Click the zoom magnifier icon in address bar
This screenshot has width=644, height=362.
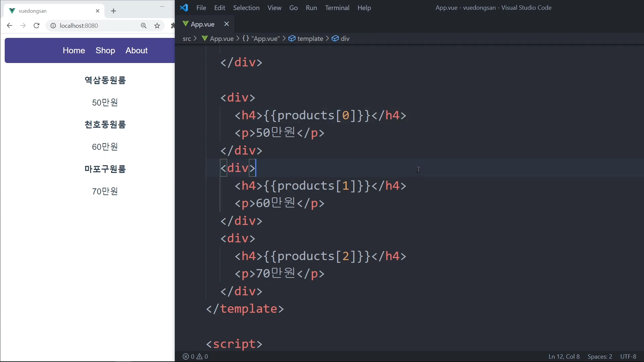[144, 26]
